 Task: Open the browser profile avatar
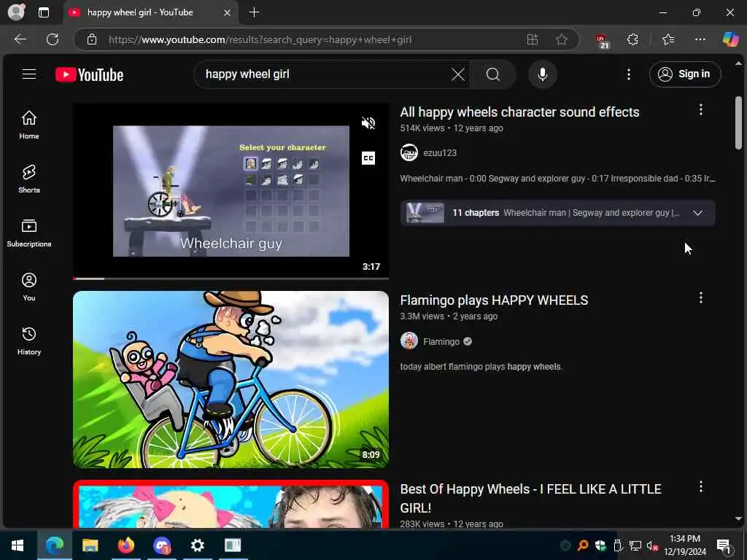[17, 12]
